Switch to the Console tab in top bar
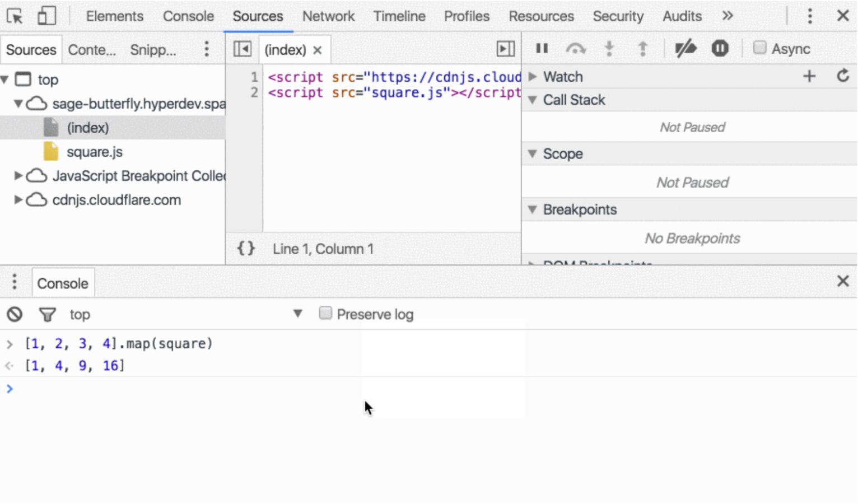The width and height of the screenshot is (858, 504). click(188, 16)
